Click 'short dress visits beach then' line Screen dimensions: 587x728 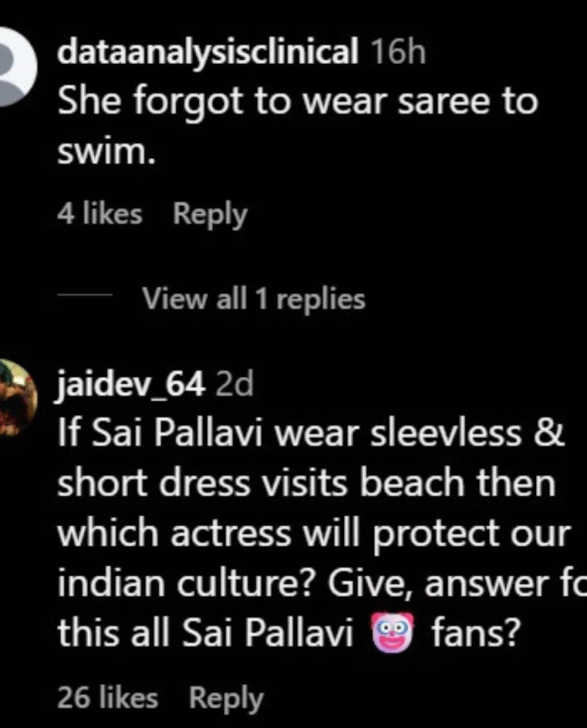pos(306,483)
